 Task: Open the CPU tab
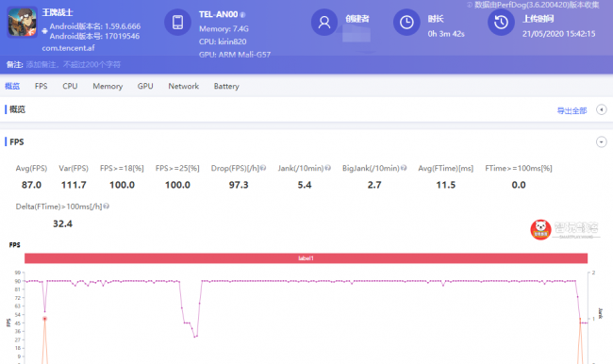point(70,86)
